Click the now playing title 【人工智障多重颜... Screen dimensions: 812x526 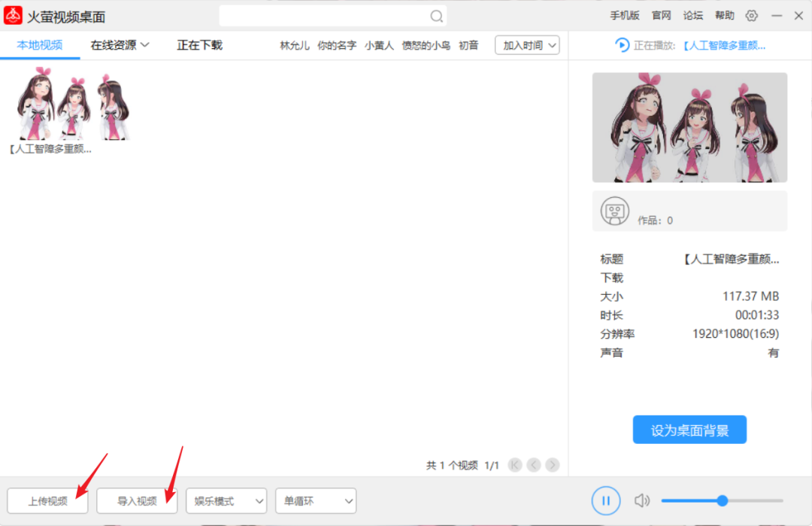tap(725, 46)
